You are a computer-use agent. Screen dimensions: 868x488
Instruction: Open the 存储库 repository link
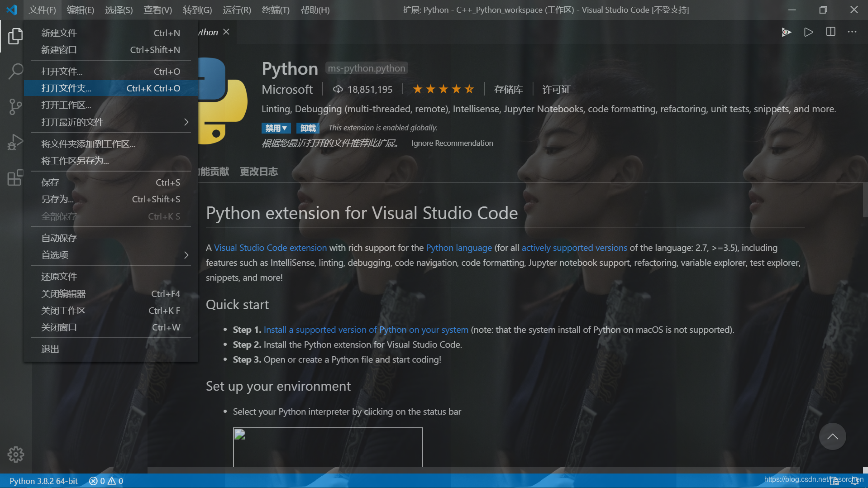pyautogui.click(x=508, y=90)
